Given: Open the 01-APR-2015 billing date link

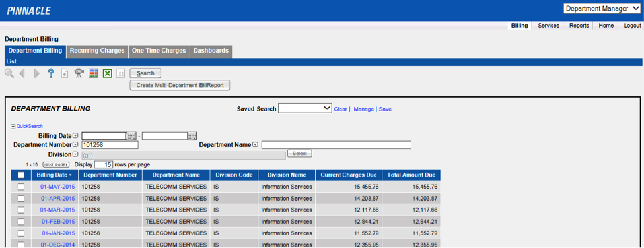Looking at the screenshot, I should [58, 199].
